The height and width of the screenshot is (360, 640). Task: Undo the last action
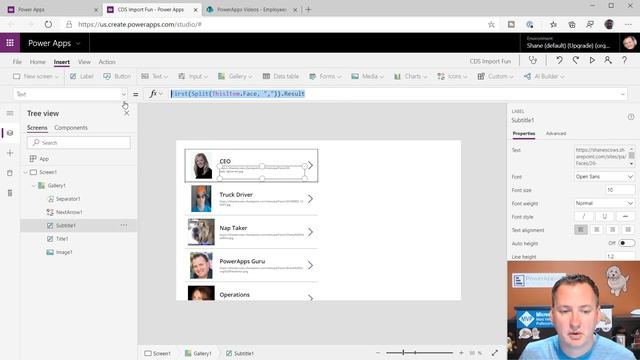point(559,60)
